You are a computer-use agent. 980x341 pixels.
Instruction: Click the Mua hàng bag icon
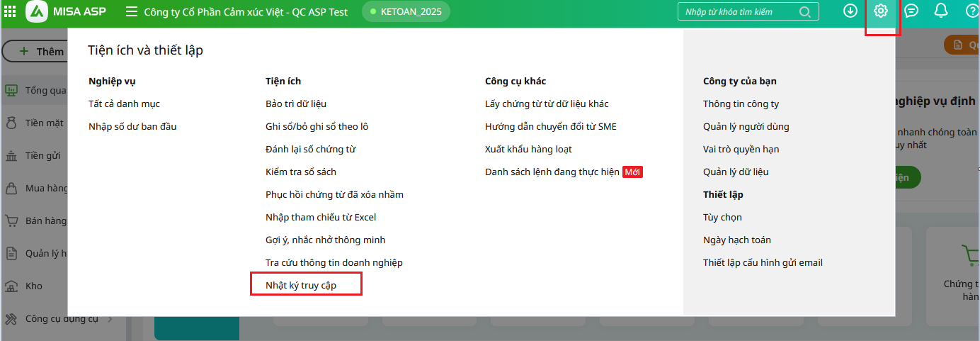pos(12,188)
